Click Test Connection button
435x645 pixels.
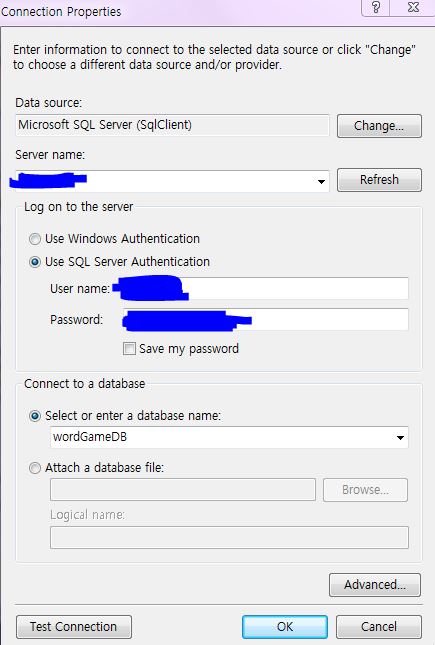[x=74, y=626]
